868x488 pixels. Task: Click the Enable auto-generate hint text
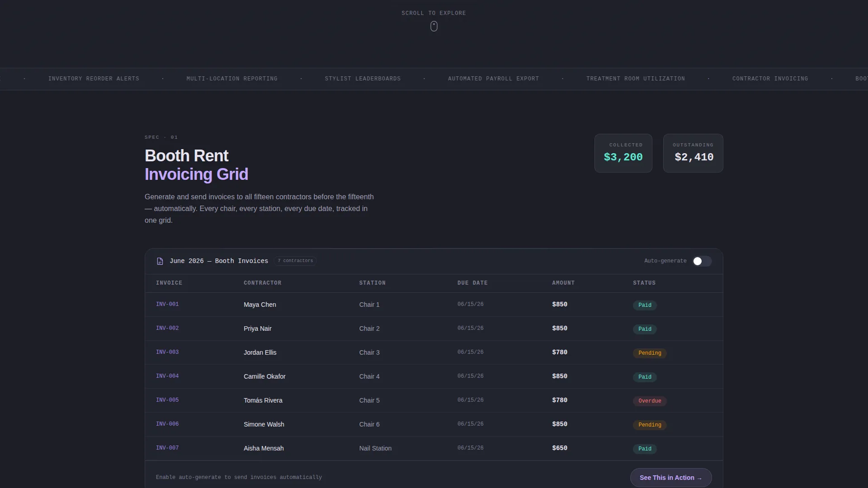(x=239, y=477)
